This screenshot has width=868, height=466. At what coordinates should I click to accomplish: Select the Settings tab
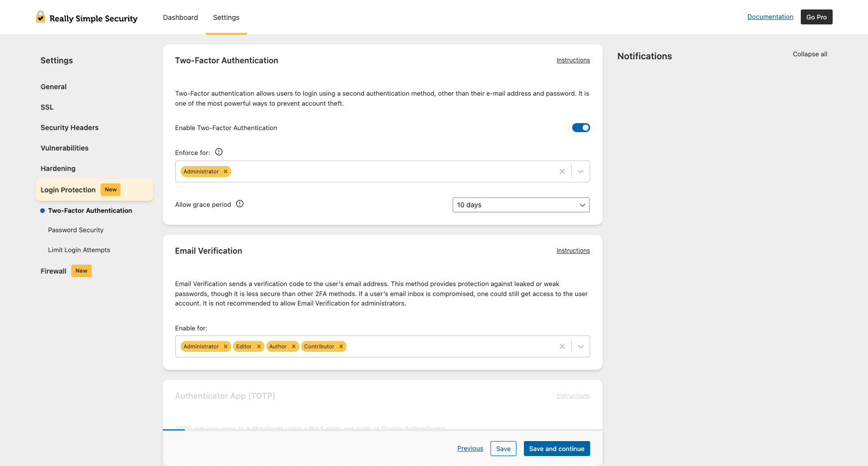226,17
